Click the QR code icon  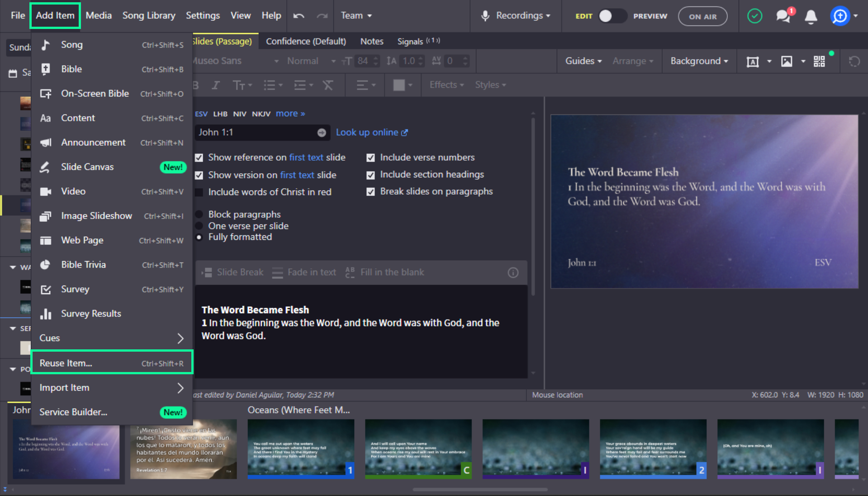pyautogui.click(x=819, y=61)
